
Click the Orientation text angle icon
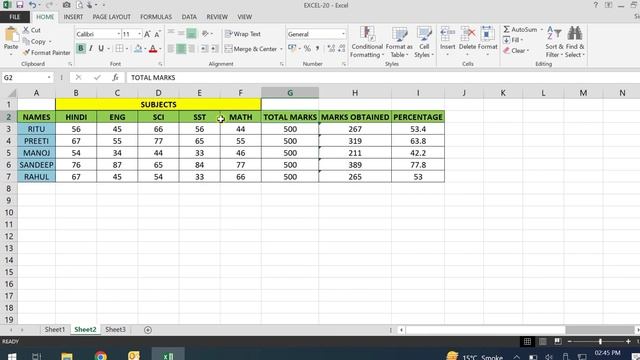[205, 34]
